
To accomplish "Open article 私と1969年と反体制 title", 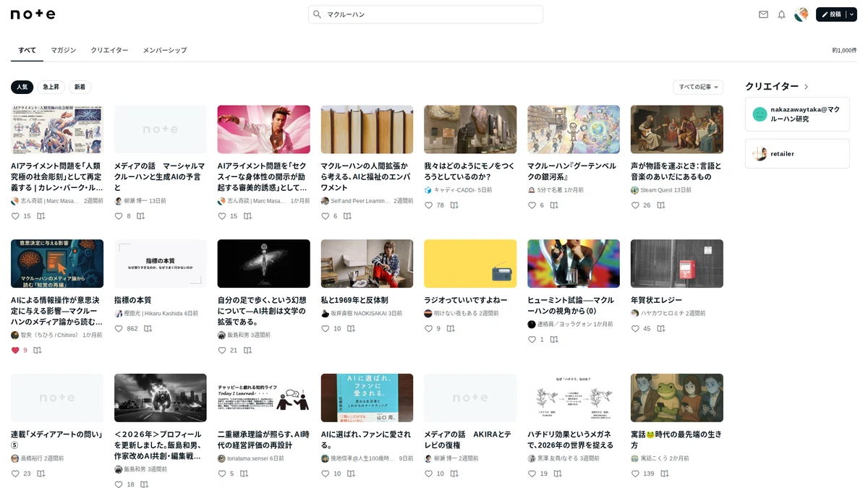I will (x=354, y=299).
